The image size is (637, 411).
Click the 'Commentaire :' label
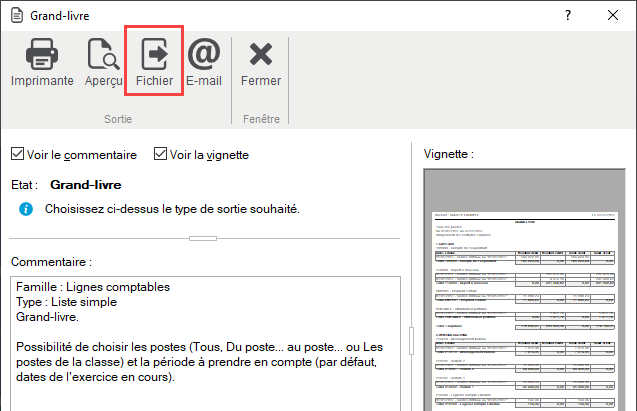pyautogui.click(x=52, y=262)
